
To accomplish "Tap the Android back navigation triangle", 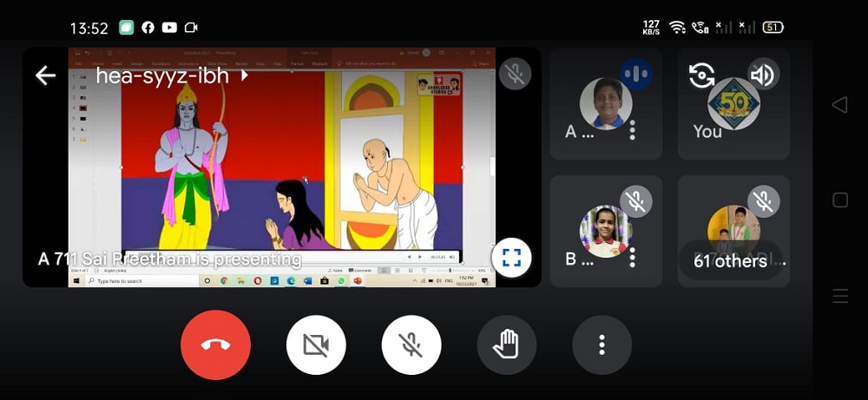I will click(x=839, y=105).
